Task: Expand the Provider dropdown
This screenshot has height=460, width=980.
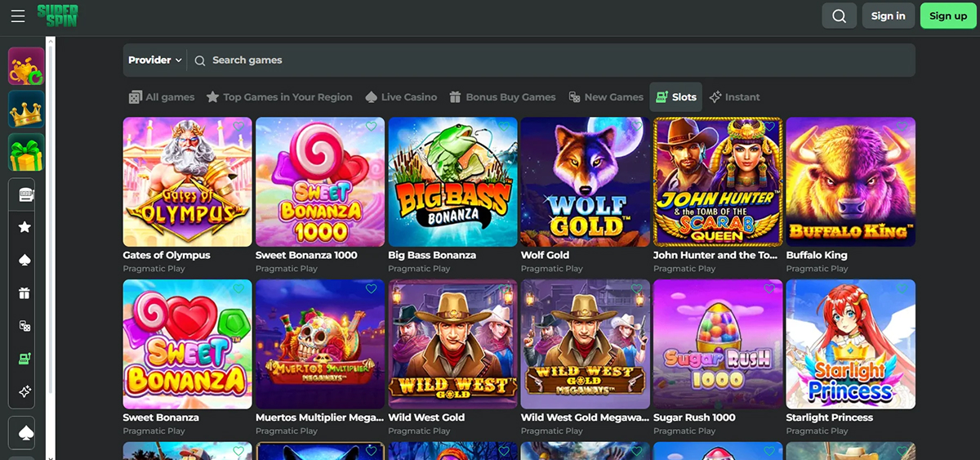Action: (154, 60)
